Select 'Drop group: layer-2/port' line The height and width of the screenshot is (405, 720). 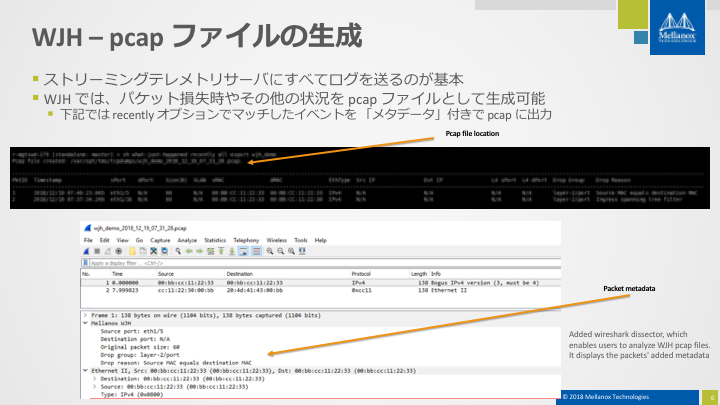point(140,355)
